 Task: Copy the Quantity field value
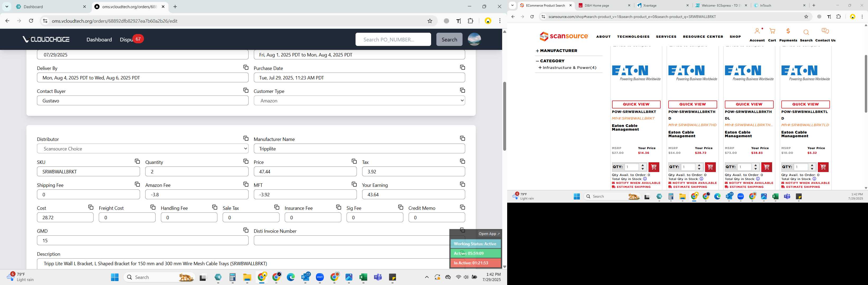pos(246,161)
